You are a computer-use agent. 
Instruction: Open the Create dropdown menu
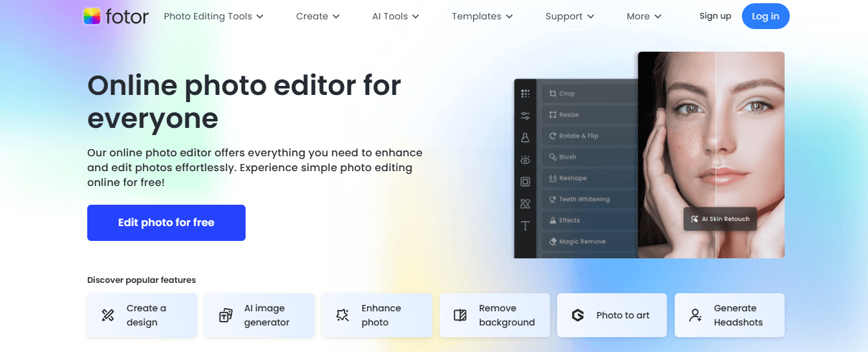pos(318,16)
